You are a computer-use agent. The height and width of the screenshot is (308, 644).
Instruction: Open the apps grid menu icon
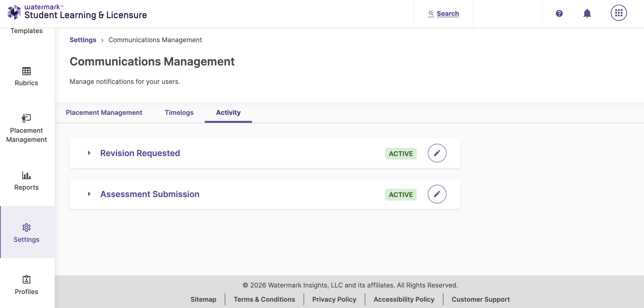coord(618,13)
